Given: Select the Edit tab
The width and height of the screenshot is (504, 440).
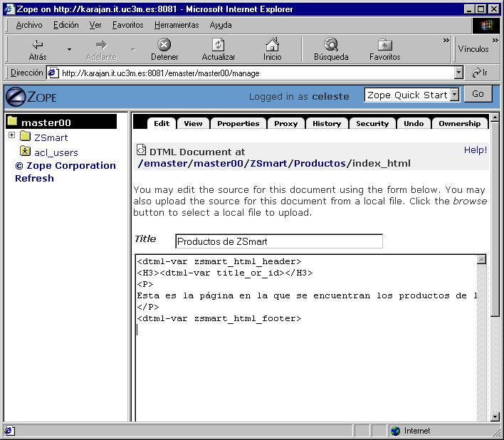Looking at the screenshot, I should (x=162, y=123).
